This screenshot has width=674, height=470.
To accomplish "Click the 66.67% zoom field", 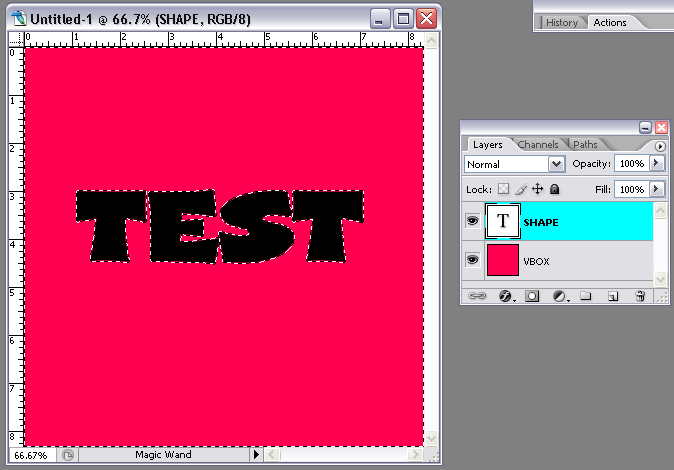I will (x=31, y=455).
